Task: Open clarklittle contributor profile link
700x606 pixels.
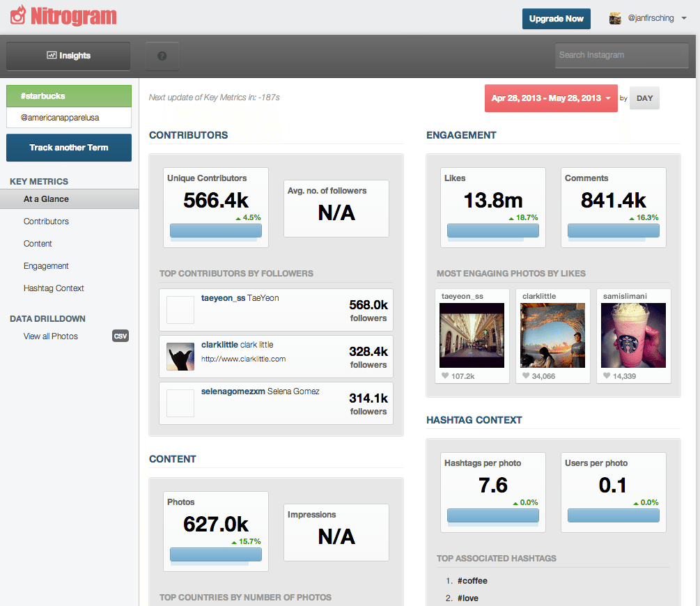Action: point(219,345)
